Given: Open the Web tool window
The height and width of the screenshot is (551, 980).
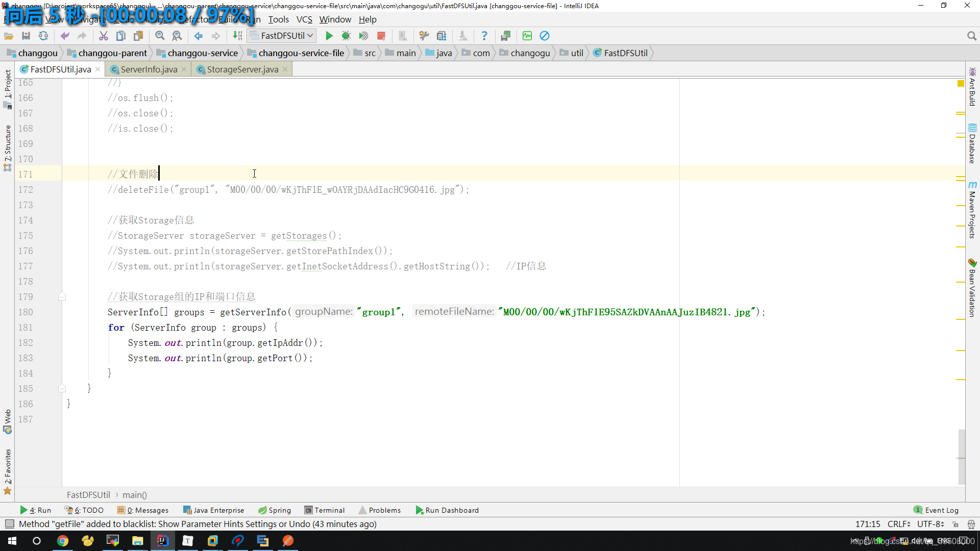Looking at the screenshot, I should [8, 421].
